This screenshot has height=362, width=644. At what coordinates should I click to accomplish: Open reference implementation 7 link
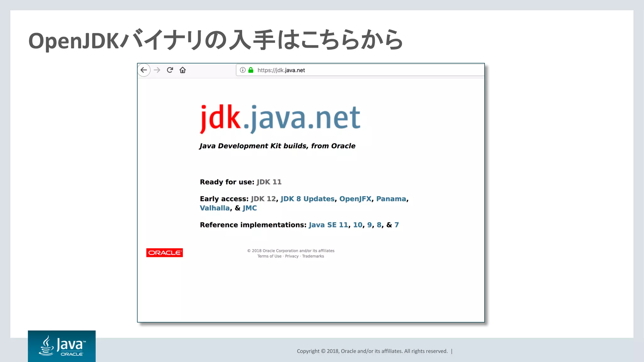tap(397, 225)
